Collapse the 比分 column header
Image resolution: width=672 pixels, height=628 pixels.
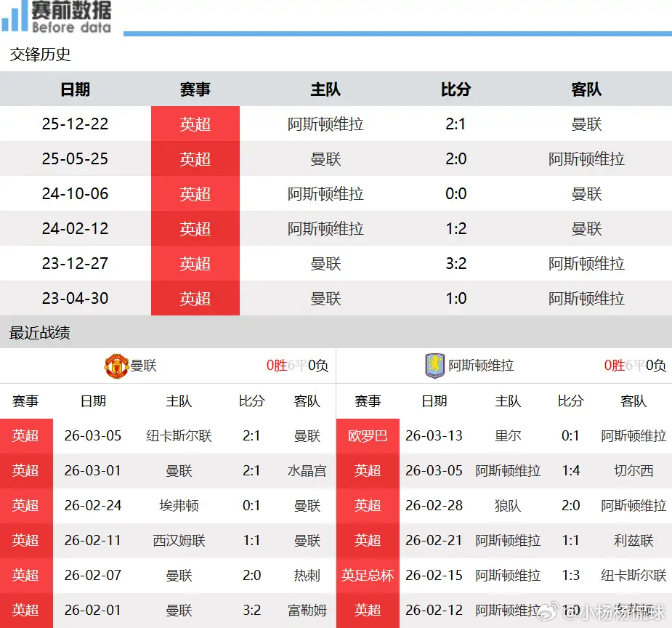(456, 89)
